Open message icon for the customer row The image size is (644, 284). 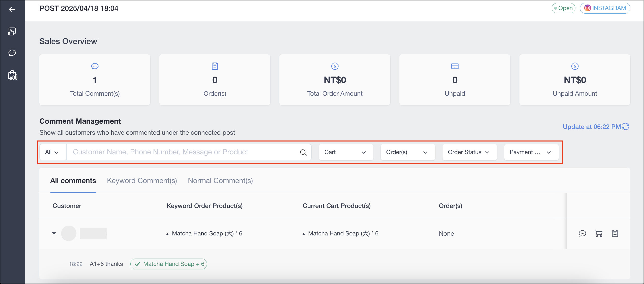click(x=582, y=233)
